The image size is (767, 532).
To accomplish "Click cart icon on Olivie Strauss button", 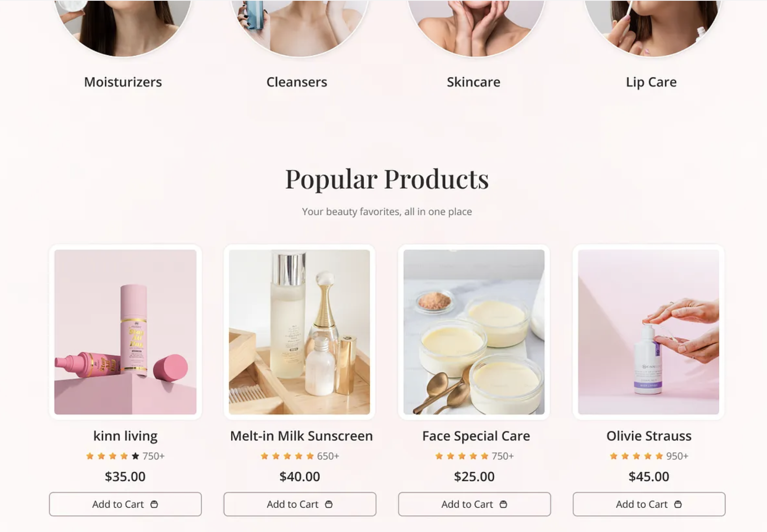I will click(x=678, y=504).
